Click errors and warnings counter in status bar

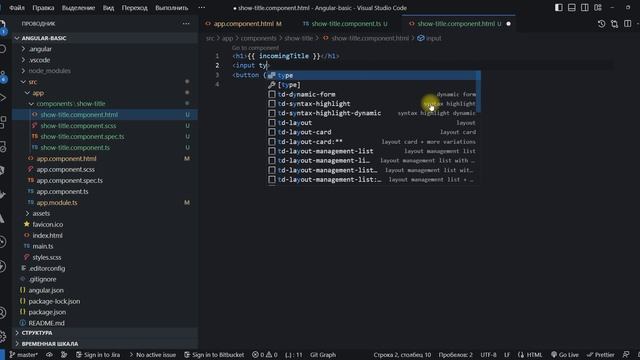click(264, 355)
